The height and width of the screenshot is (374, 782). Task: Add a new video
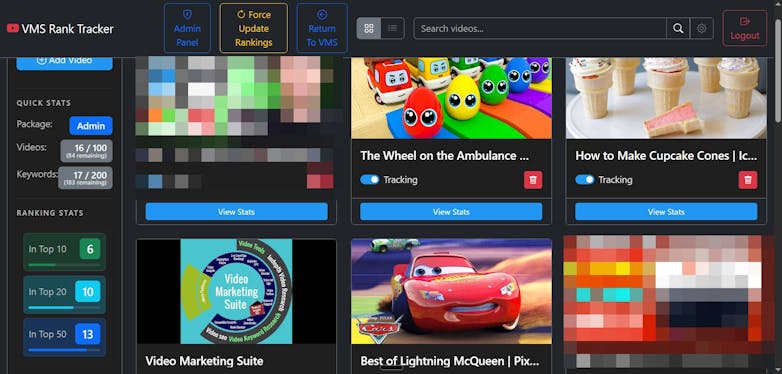(x=64, y=61)
